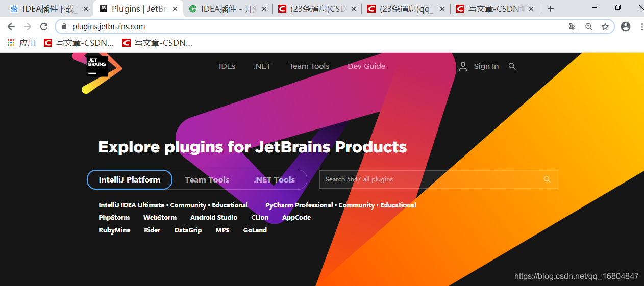This screenshot has width=644, height=286.
Task: Open PhpStorm plugins
Action: pyautogui.click(x=114, y=217)
